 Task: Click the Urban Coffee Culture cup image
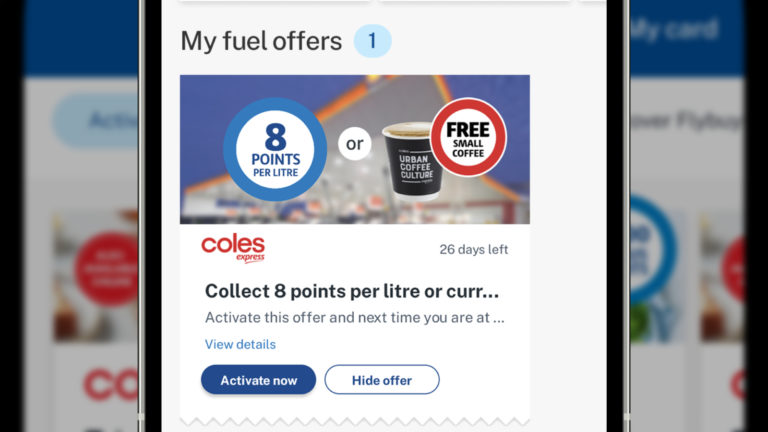410,163
